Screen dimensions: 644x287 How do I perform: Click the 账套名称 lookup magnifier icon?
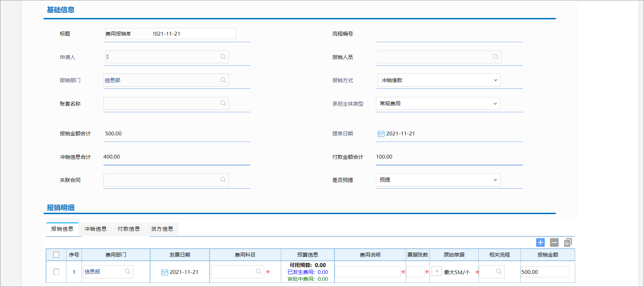223,103
